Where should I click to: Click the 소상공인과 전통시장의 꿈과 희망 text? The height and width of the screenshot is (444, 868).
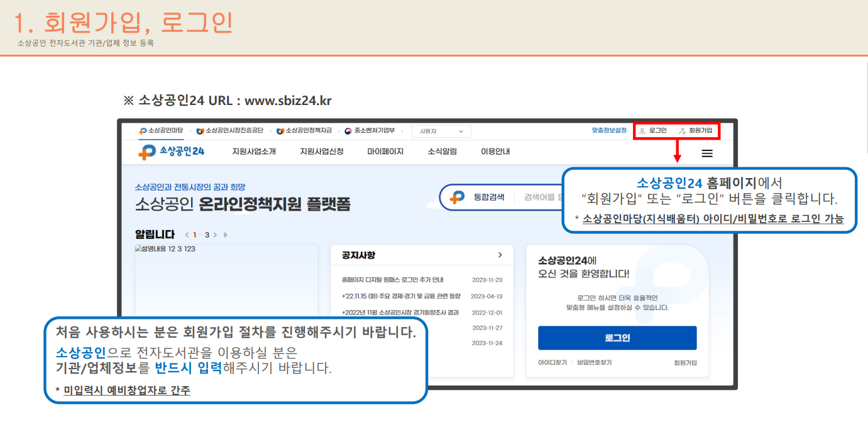tap(190, 187)
